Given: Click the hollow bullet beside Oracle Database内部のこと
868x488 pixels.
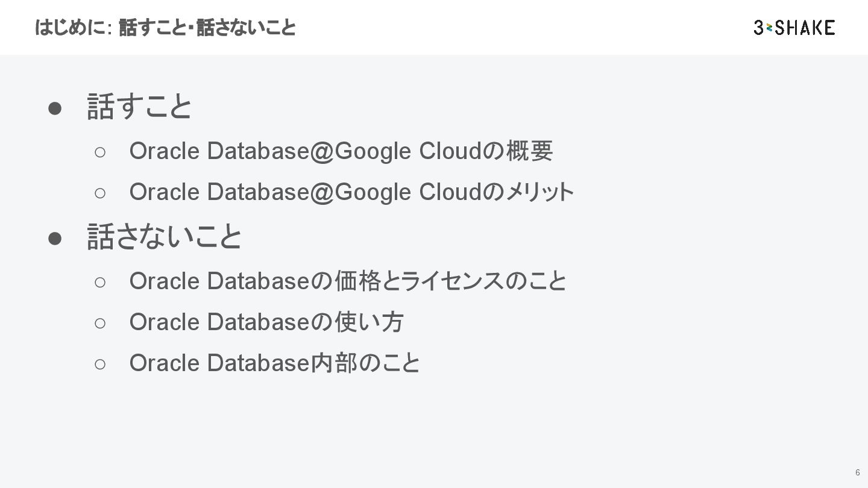Looking at the screenshot, I should (100, 363).
